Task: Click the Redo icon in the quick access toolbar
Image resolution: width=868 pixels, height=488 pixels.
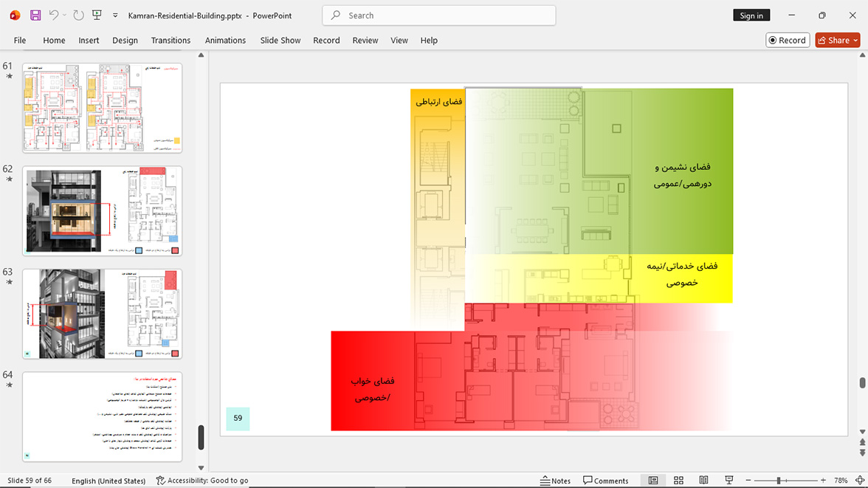Action: pos(78,16)
